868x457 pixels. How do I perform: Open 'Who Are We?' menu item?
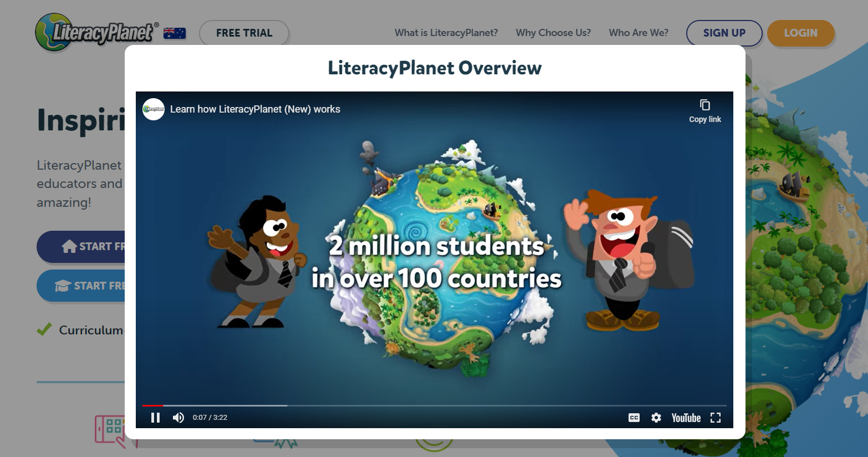click(x=639, y=33)
